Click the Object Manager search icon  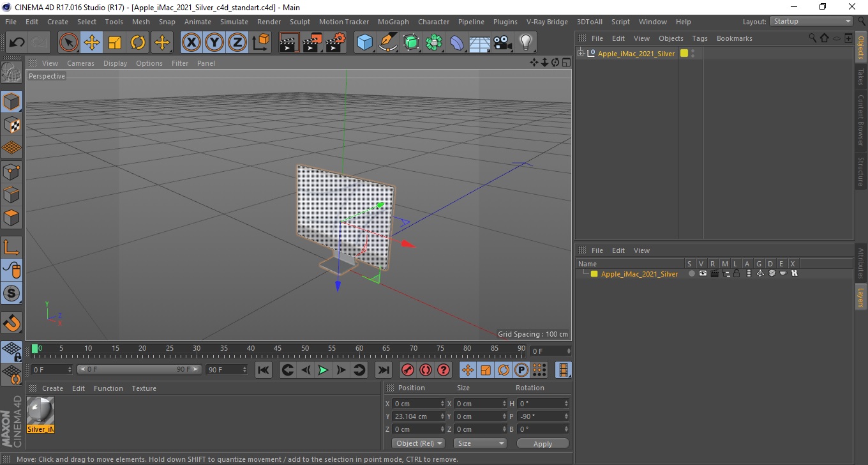[x=812, y=38]
